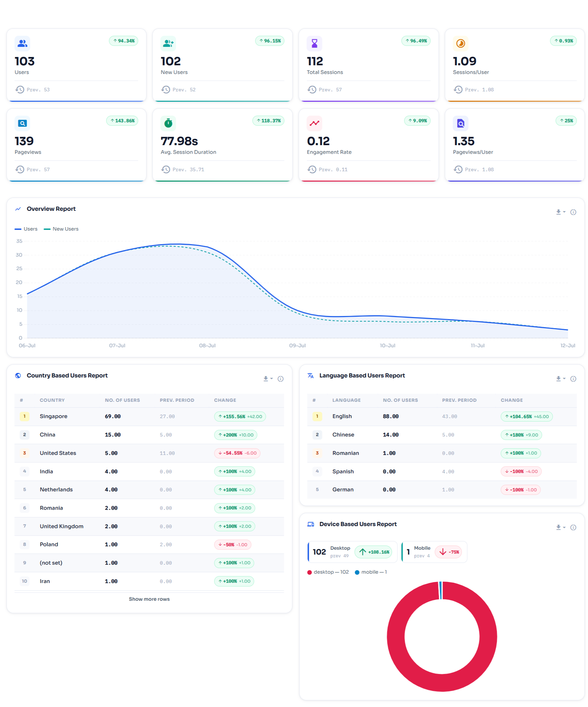Screen dimensions: 588x707
Task: Click the Desktop up-arrow change icon
Action: pyautogui.click(x=363, y=552)
